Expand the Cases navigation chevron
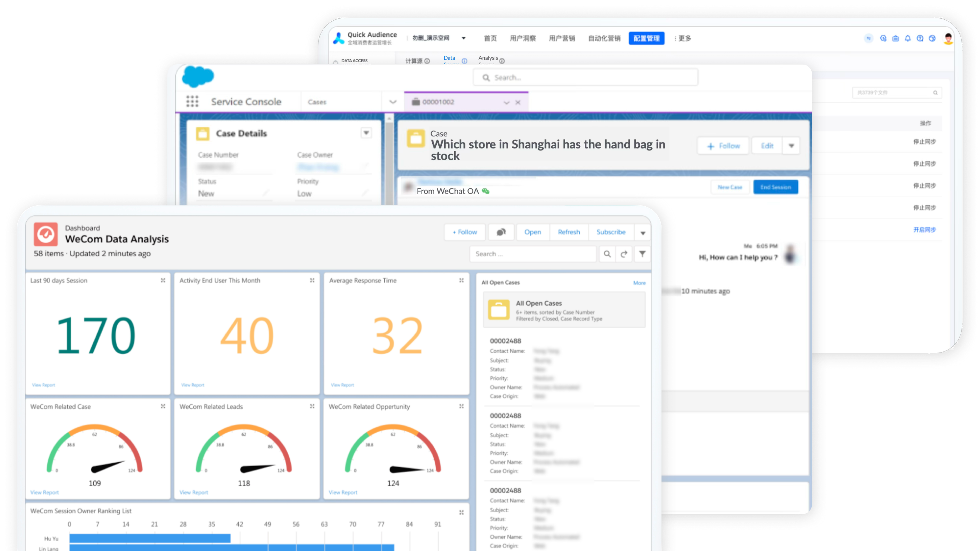The width and height of the screenshot is (980, 551). [393, 102]
